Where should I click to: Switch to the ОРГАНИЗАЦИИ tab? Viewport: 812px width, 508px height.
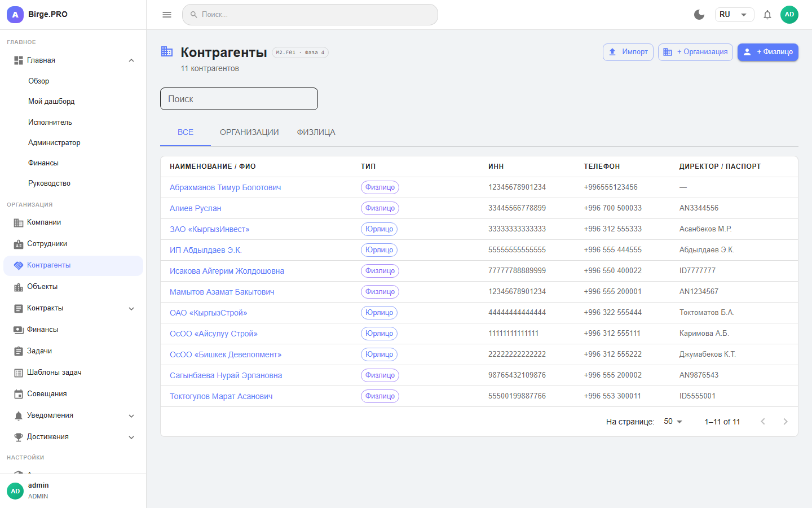(x=249, y=132)
